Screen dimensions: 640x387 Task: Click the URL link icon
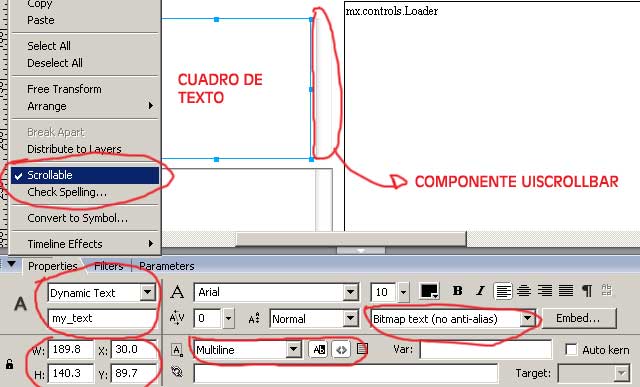click(177, 372)
